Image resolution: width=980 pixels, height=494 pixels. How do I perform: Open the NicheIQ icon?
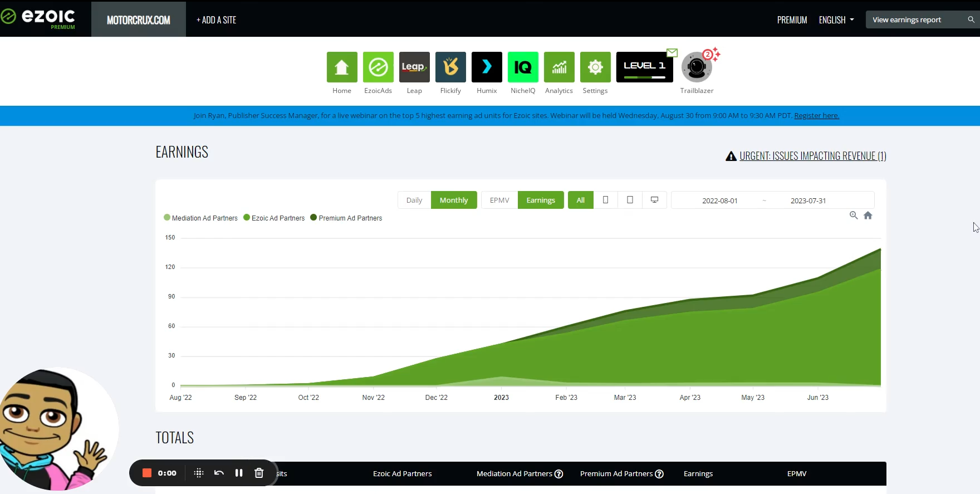523,67
